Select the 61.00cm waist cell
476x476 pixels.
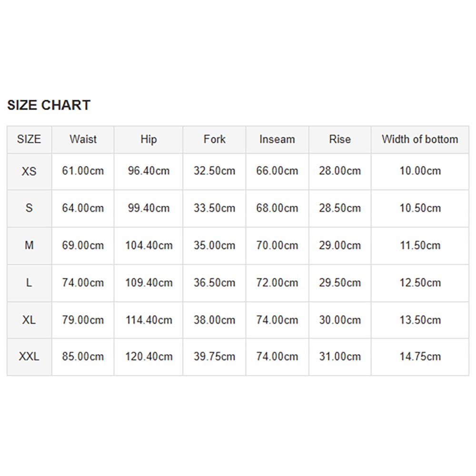tap(83, 171)
